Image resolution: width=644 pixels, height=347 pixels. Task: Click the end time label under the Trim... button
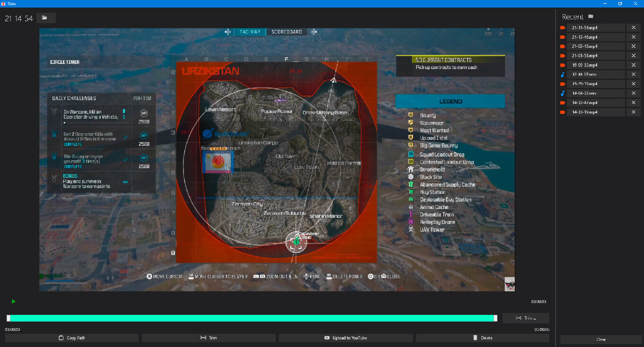pyautogui.click(x=542, y=330)
